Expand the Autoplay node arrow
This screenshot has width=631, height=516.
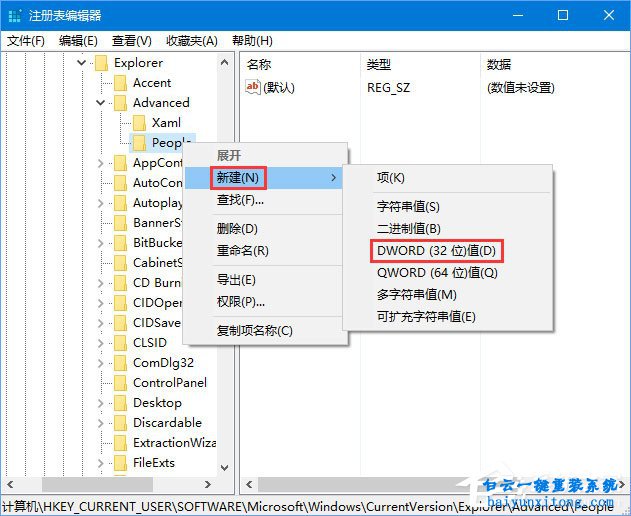tap(101, 203)
